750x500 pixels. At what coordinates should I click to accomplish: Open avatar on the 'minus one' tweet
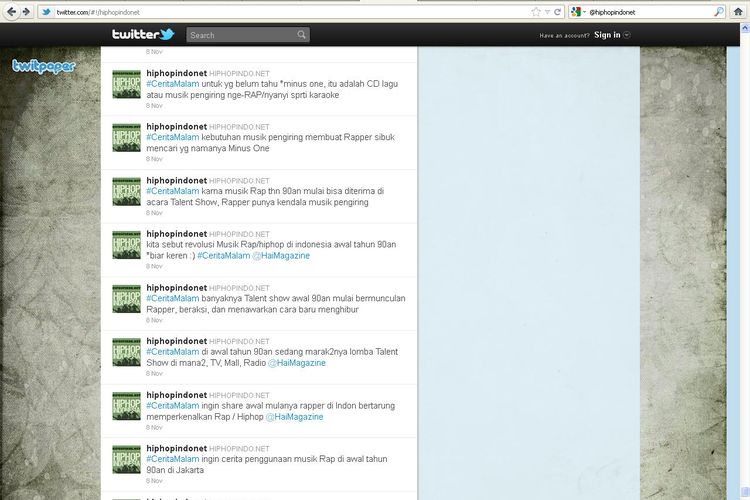[x=126, y=84]
